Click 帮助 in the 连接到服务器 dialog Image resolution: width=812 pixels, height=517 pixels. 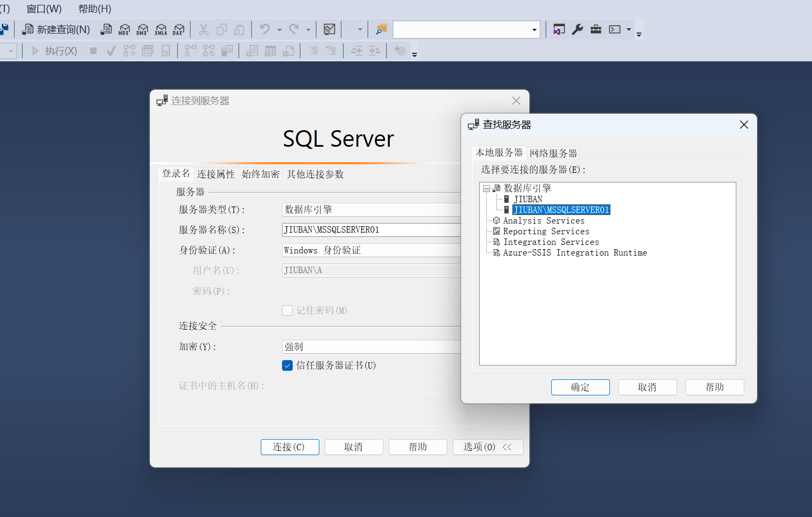coord(418,447)
